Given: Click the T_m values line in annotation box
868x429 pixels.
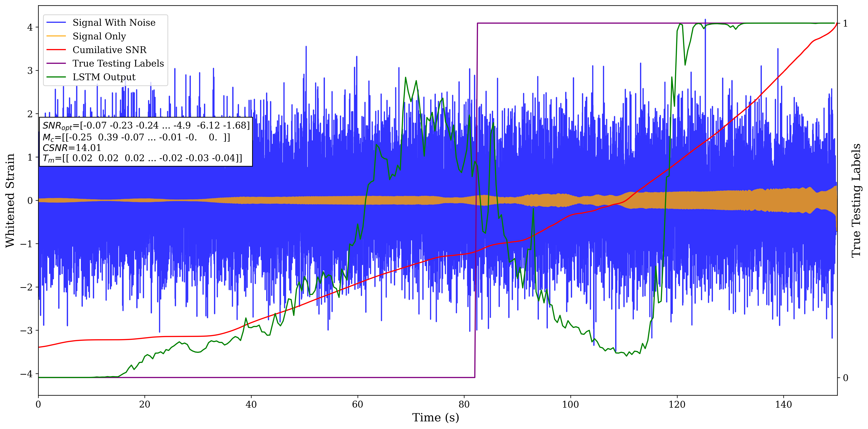Looking at the screenshot, I should (142, 158).
